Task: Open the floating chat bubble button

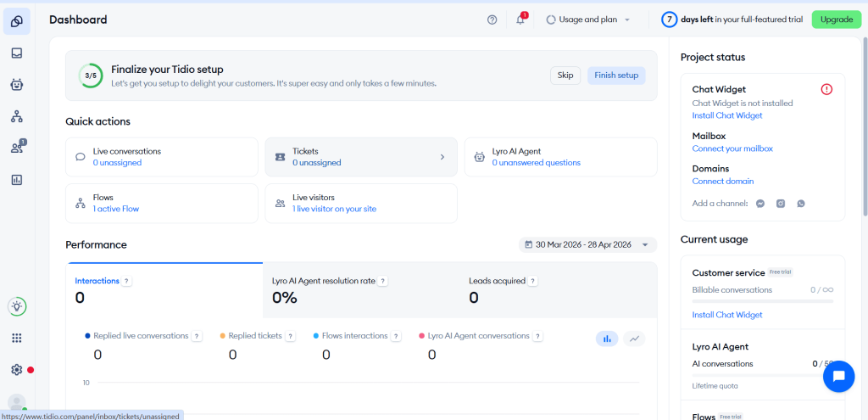Action: [838, 376]
